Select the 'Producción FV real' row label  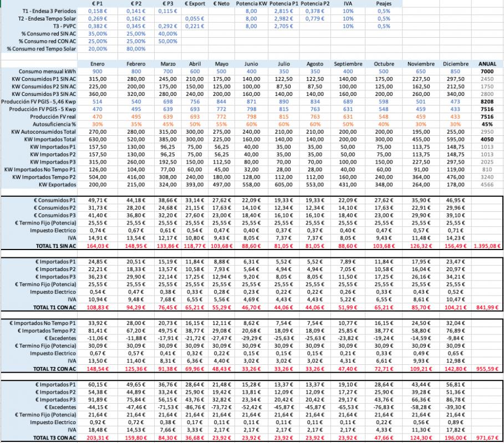pos(53,116)
